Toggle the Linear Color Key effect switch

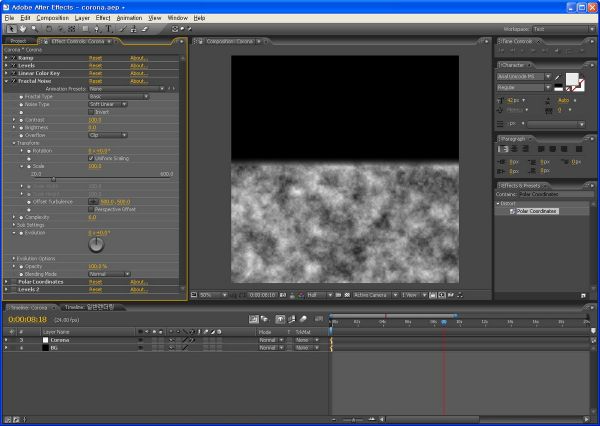(x=14, y=73)
